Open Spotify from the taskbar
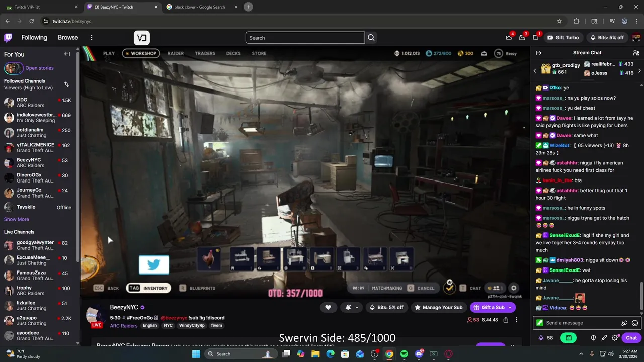 [404, 354]
